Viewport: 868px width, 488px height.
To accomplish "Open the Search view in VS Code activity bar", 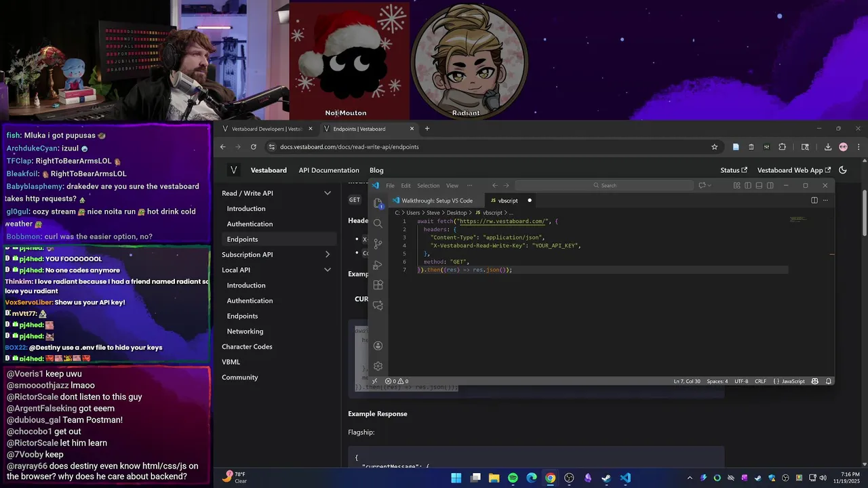I will click(378, 223).
